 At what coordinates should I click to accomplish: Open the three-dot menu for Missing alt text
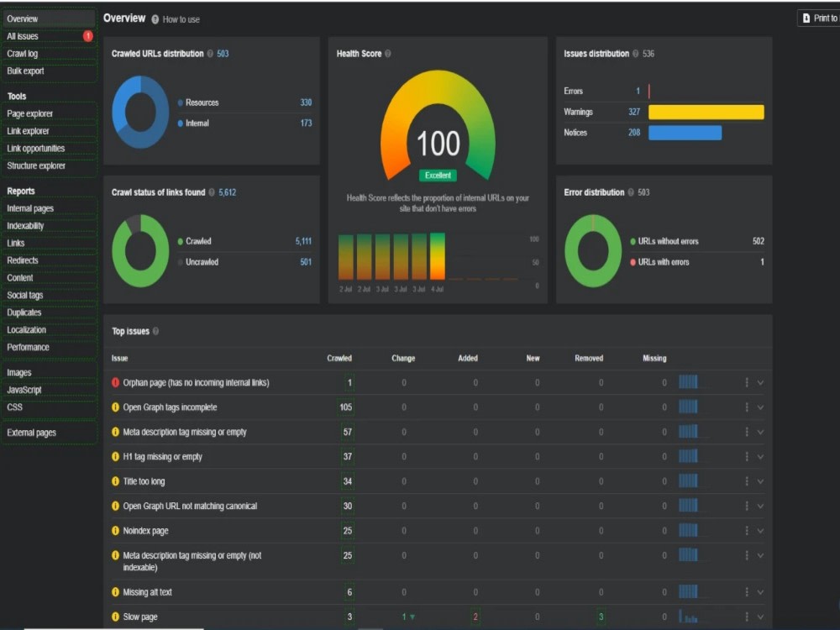point(746,592)
